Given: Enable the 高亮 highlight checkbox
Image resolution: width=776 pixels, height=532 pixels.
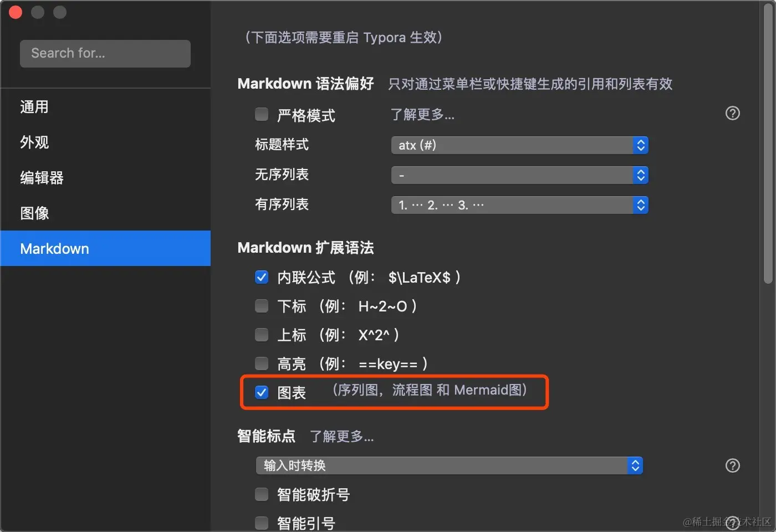Looking at the screenshot, I should pos(261,364).
